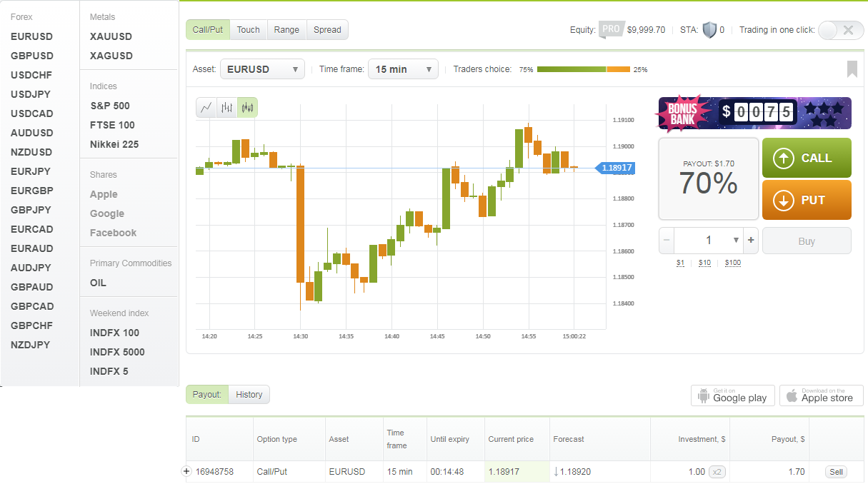Open the Asset EURUSD dropdown
The width and height of the screenshot is (868, 499).
tap(262, 69)
